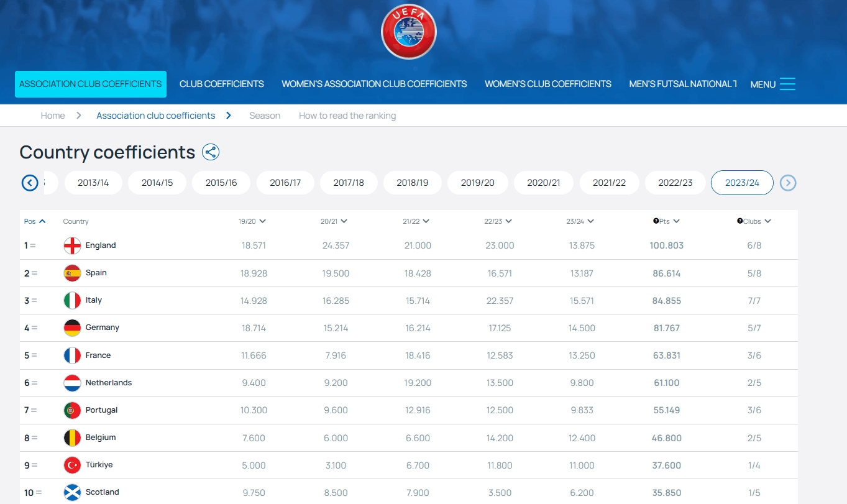This screenshot has width=847, height=504.
Task: Switch to Club Coefficients tab
Action: [x=222, y=84]
